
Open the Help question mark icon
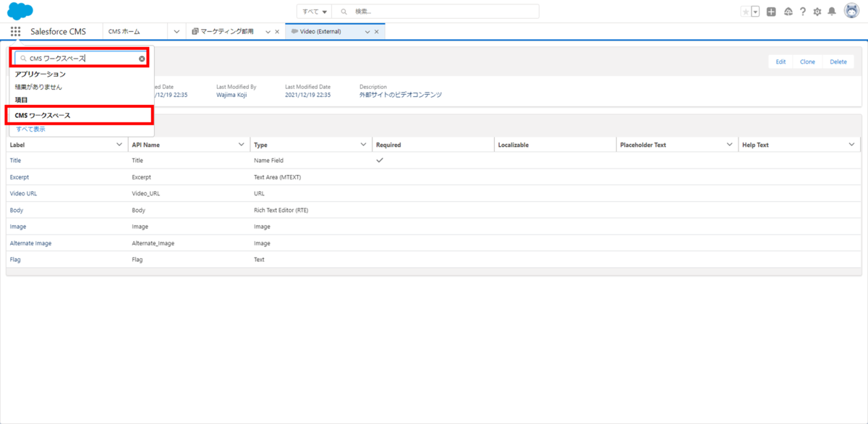click(803, 12)
